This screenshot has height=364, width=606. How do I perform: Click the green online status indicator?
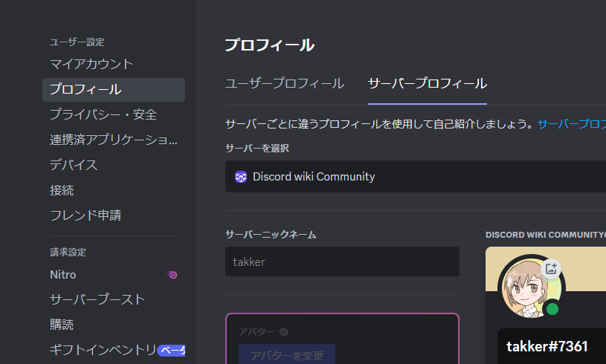click(552, 308)
